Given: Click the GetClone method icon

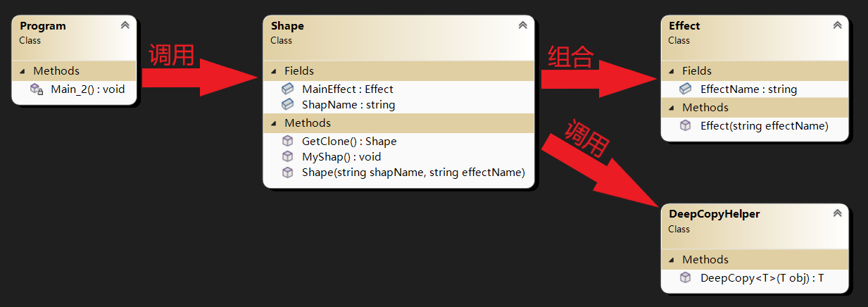Looking at the screenshot, I should click(287, 142).
